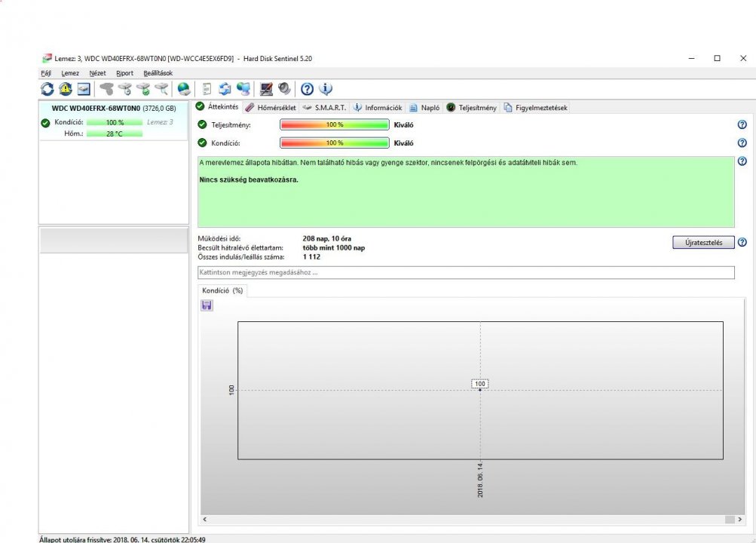Click the comment field Kattintson megjegyzés megadásához
756x543 pixels.
(x=466, y=272)
